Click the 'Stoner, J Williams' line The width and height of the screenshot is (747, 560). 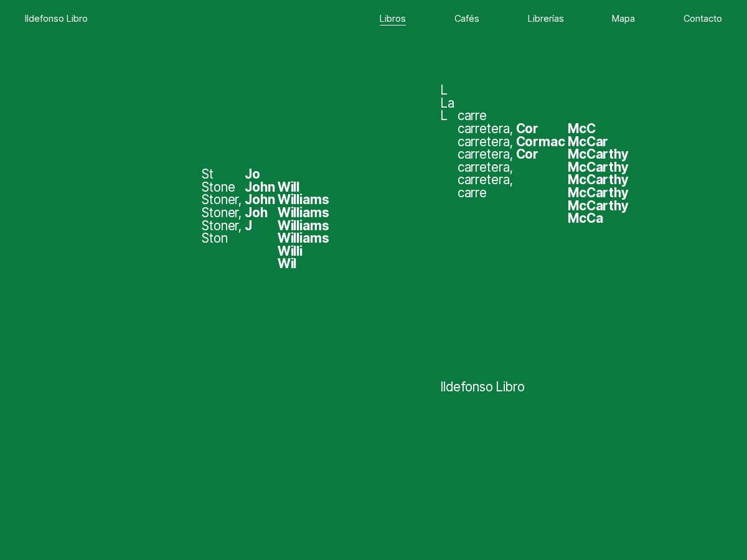pos(265,225)
